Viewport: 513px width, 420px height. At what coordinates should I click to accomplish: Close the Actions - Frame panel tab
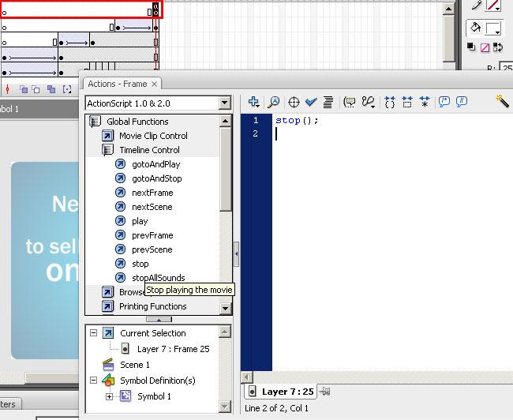click(x=154, y=84)
